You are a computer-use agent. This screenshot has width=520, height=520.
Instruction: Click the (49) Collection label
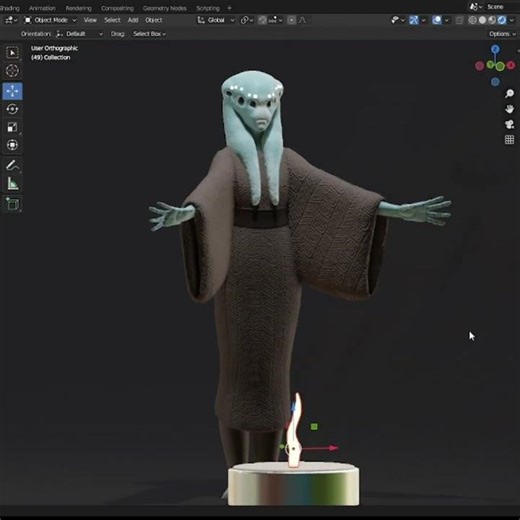point(51,57)
